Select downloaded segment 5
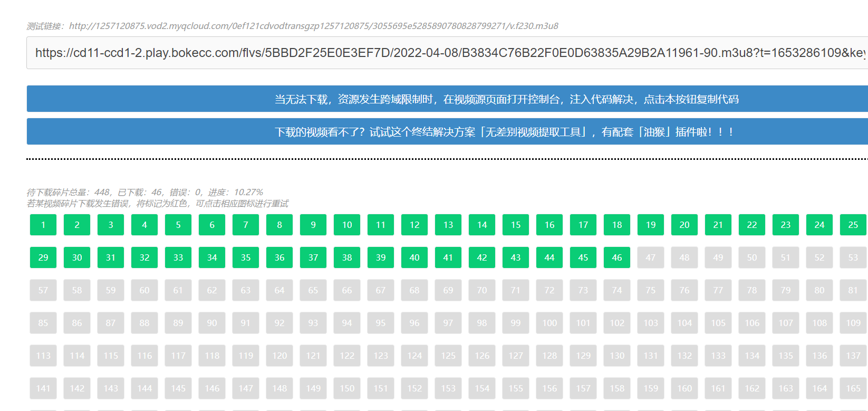Image resolution: width=868 pixels, height=411 pixels. point(178,225)
